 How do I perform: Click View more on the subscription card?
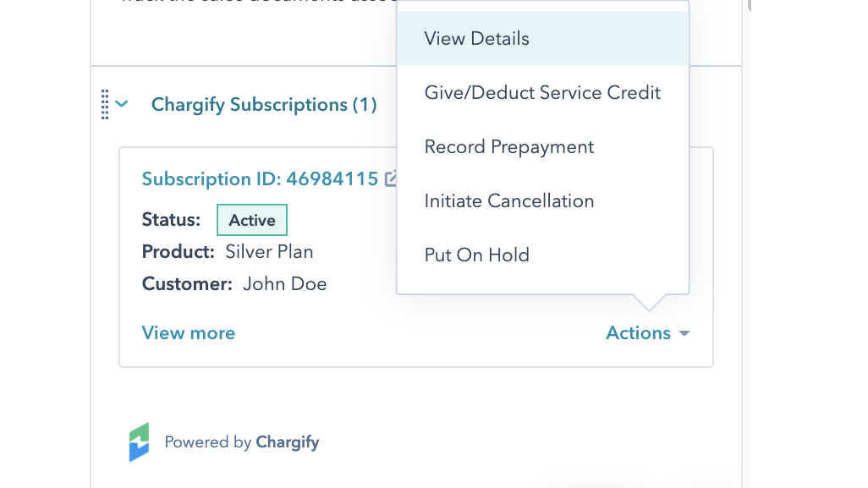189,332
